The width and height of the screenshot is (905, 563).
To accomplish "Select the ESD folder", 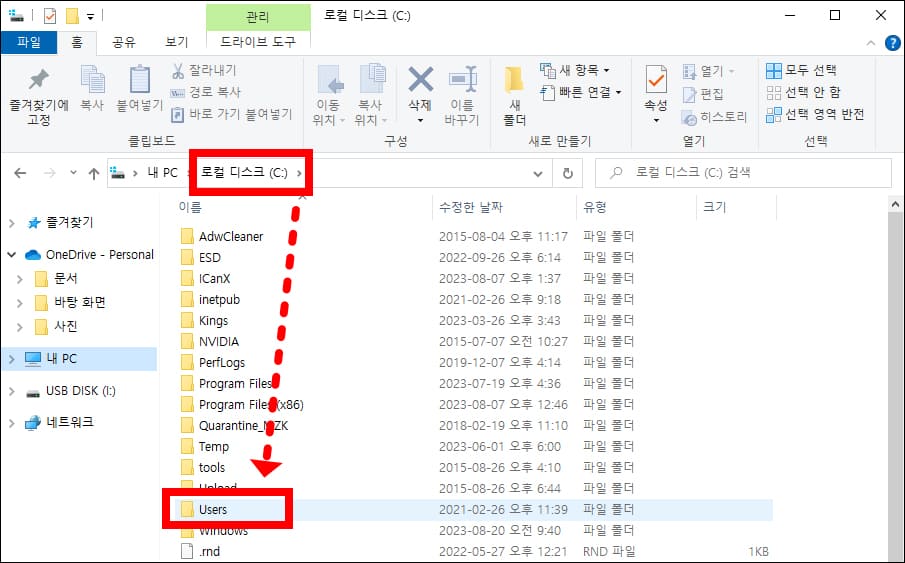I will point(210,258).
